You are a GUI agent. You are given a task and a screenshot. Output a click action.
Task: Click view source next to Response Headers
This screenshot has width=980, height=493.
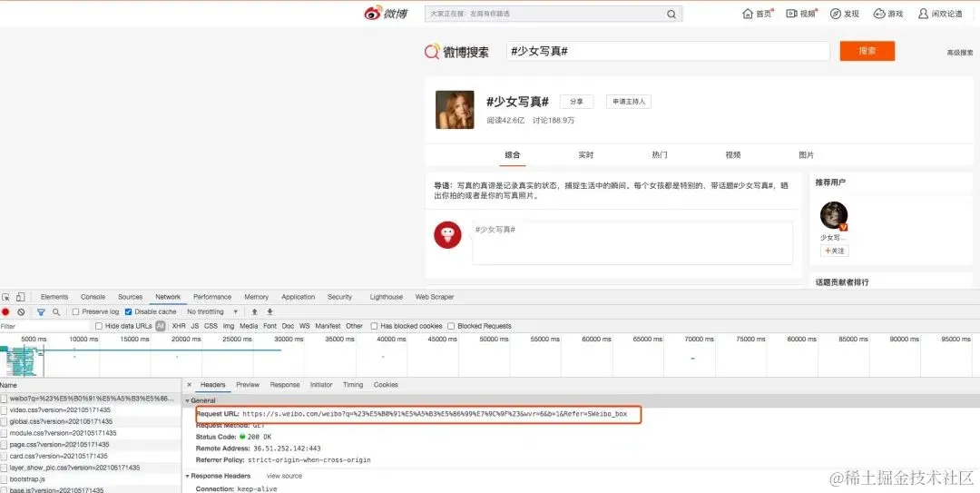click(284, 476)
